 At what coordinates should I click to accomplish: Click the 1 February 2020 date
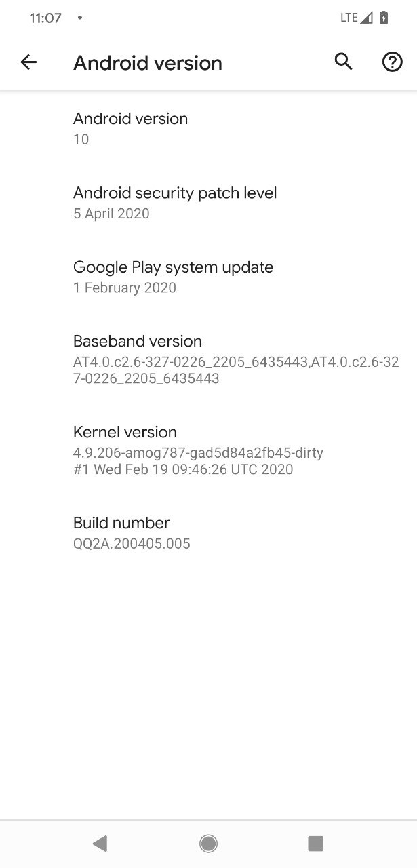[125, 288]
